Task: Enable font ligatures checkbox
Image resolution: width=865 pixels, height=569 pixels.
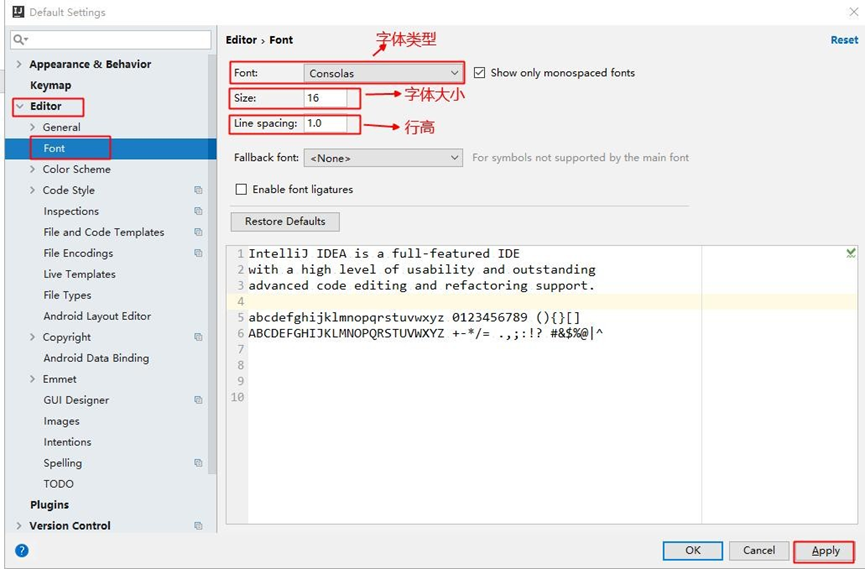Action: click(x=241, y=189)
